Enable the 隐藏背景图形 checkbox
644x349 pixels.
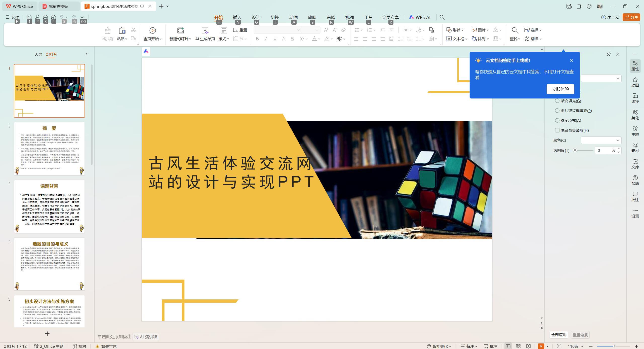pos(557,130)
